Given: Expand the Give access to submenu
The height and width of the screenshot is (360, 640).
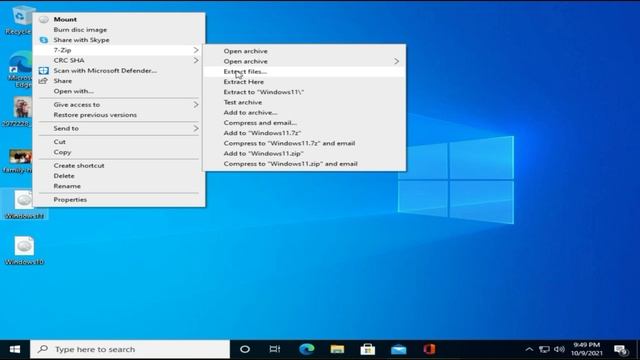Looking at the screenshot, I should click(119, 104).
